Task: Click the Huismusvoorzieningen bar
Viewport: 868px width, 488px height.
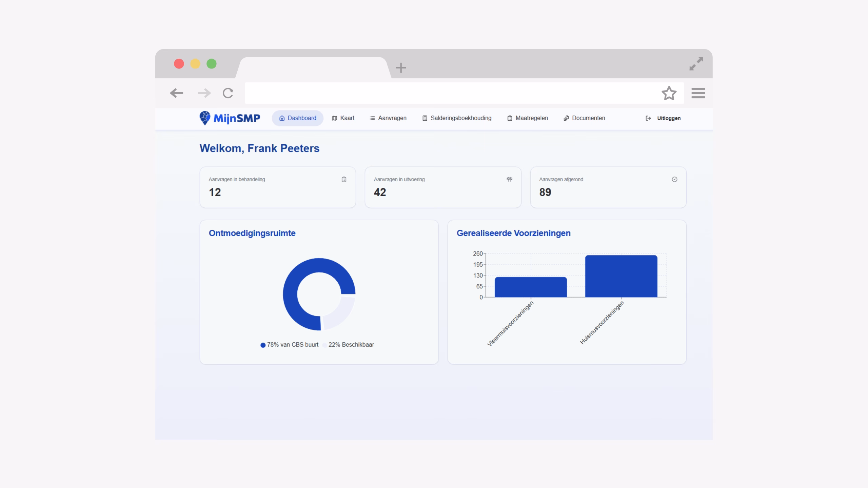Action: (x=621, y=276)
